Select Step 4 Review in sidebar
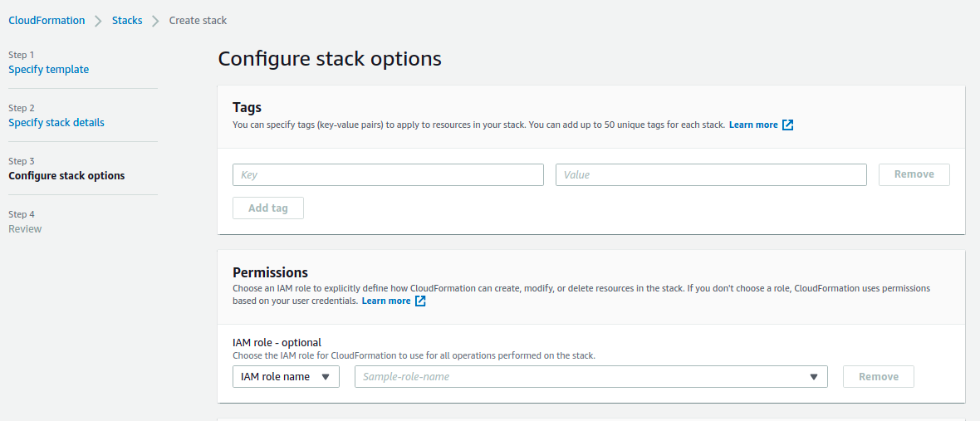The height and width of the screenshot is (421, 980). click(25, 228)
